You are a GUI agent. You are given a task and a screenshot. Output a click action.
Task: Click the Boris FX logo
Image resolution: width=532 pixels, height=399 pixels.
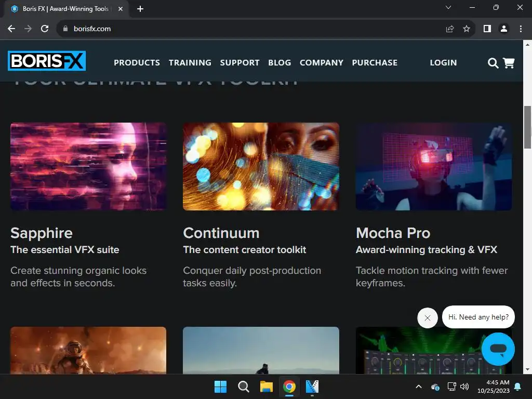pos(47,61)
